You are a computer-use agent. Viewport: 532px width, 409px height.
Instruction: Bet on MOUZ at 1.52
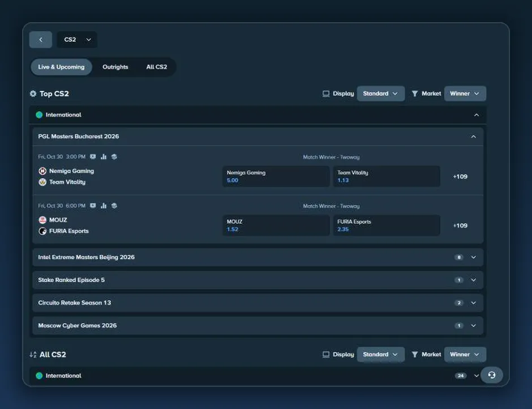[276, 225]
